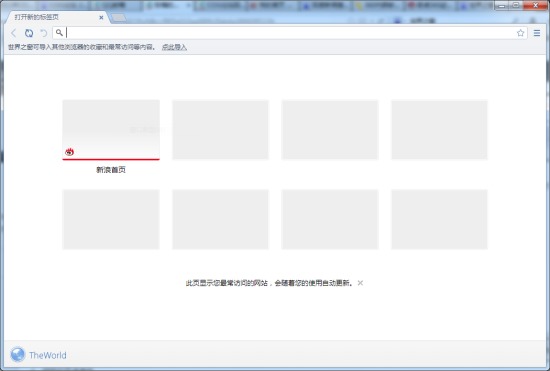550x371 pixels.
Task: Click the back navigation arrow
Action: pos(14,33)
